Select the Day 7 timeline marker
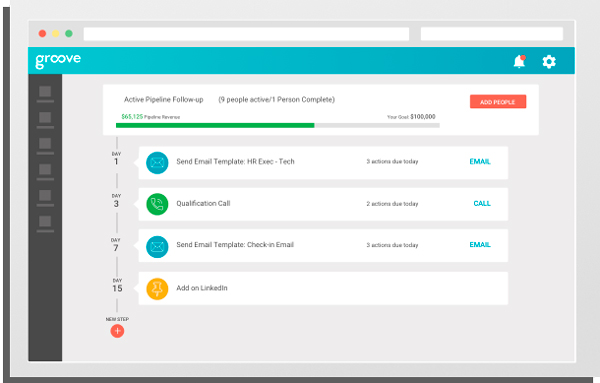This screenshot has width=600, height=383. [116, 245]
